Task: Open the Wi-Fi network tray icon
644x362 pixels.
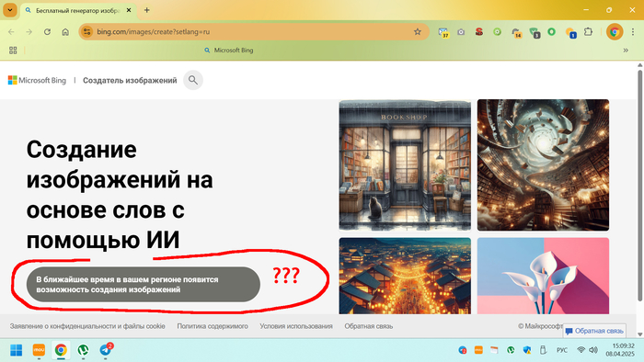Action: pyautogui.click(x=581, y=350)
